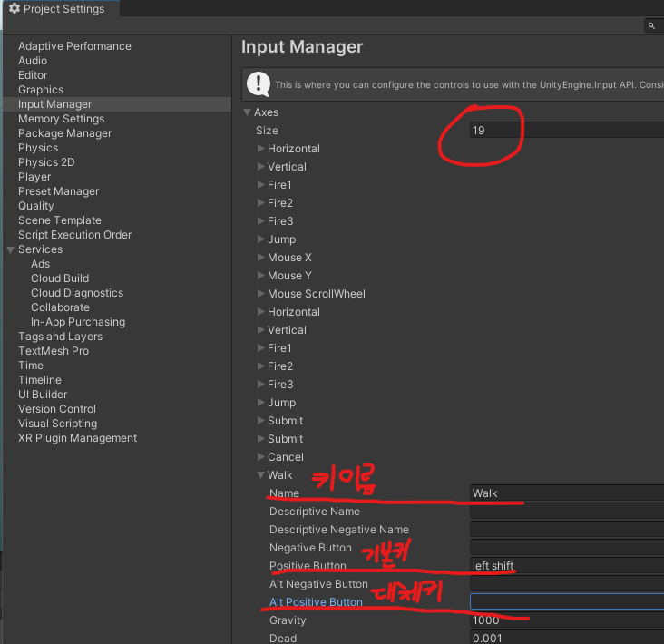Select the Project Settings tab
Viewport: 664px width, 644px height.
pos(60,9)
